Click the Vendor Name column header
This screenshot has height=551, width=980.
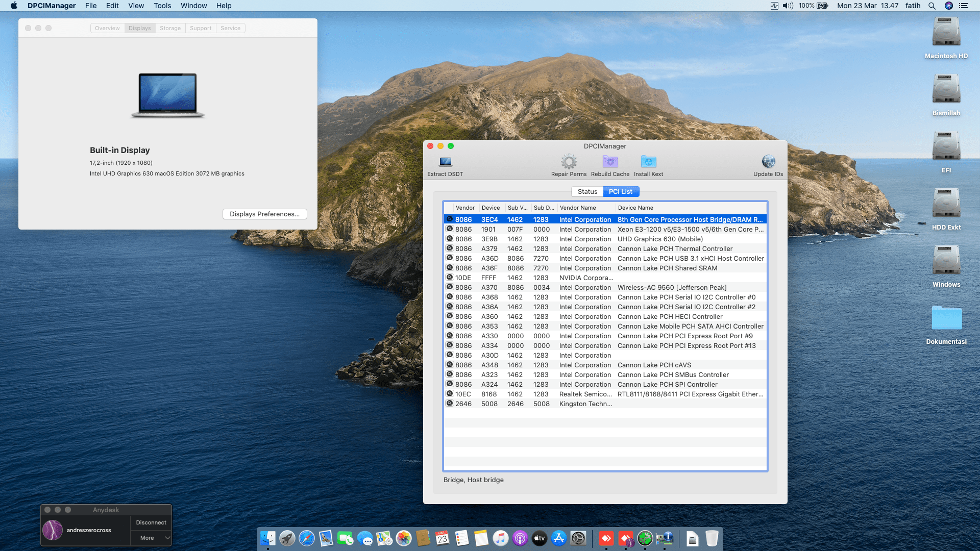(586, 208)
